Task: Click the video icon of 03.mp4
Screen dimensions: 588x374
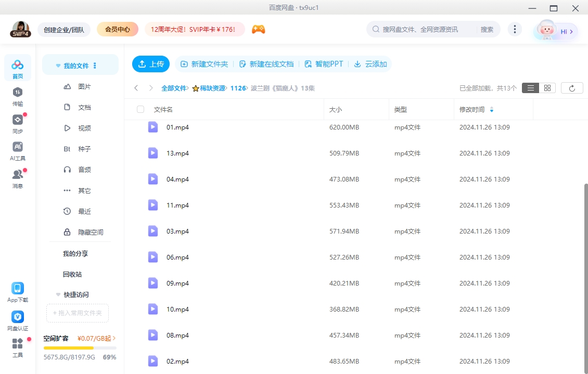Action: 152,231
